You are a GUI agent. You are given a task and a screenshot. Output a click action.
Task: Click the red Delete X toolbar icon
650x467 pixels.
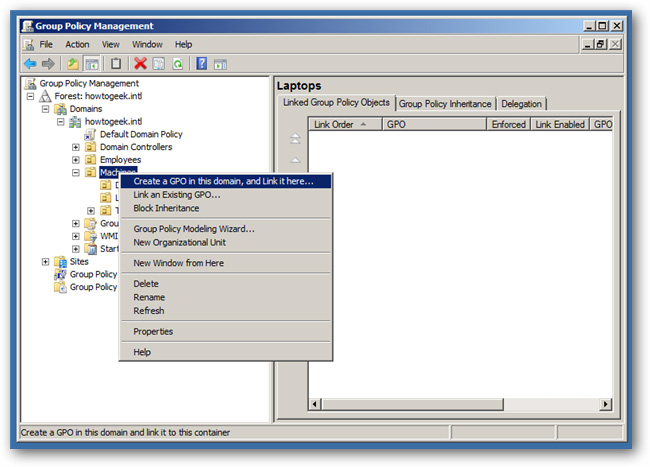(140, 64)
